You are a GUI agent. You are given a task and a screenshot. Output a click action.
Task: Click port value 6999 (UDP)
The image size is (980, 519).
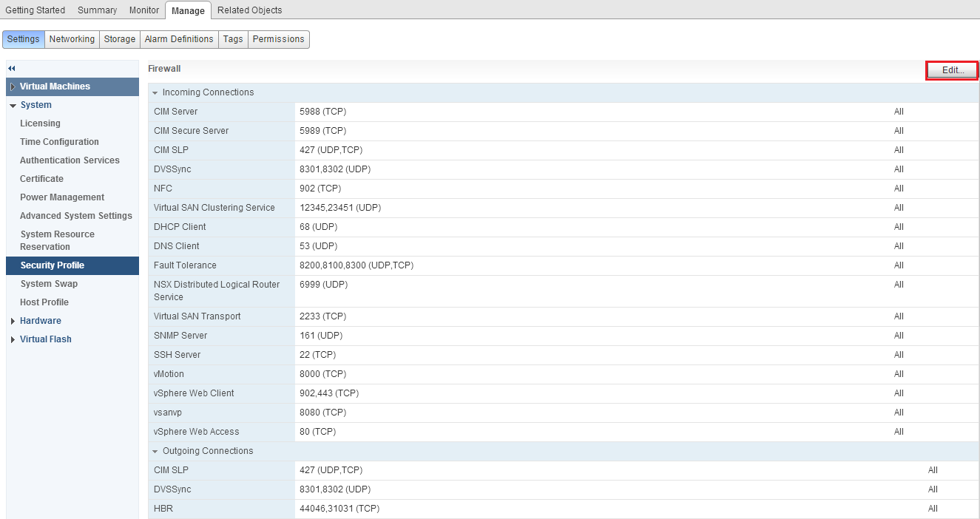click(x=323, y=285)
